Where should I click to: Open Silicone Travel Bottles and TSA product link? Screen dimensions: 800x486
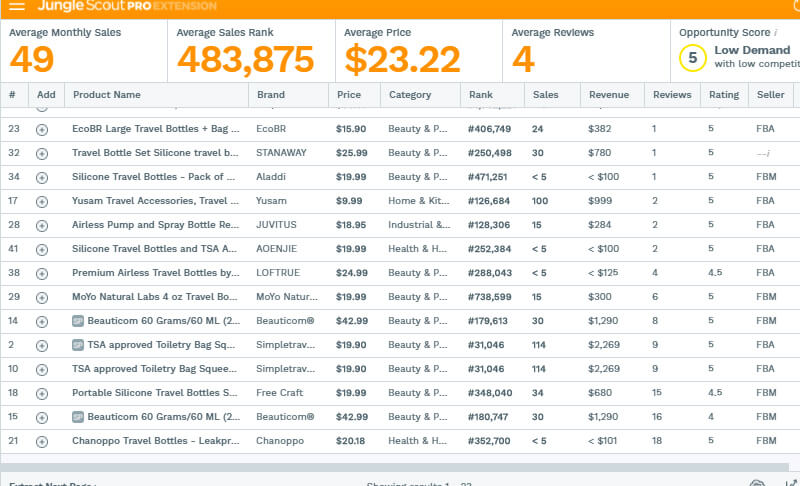155,249
